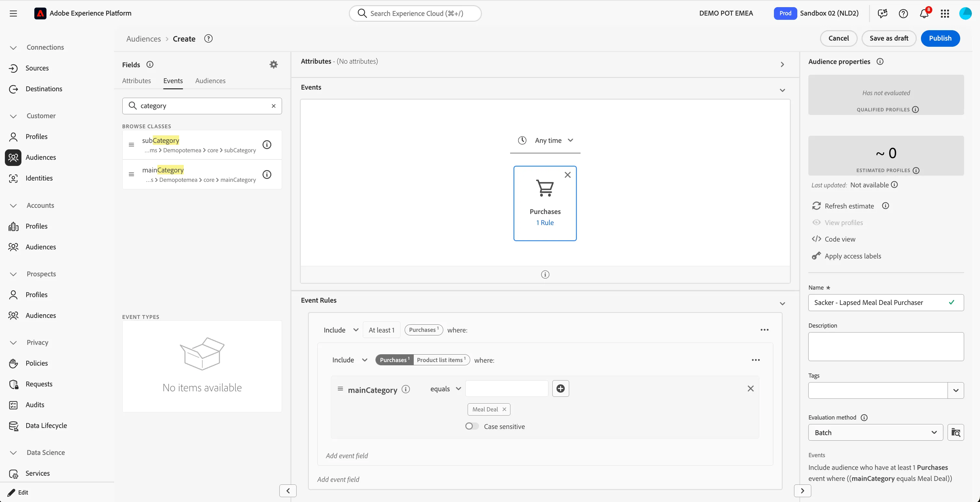Image resolution: width=980 pixels, height=502 pixels.
Task: Open the hamburger navigation menu
Action: click(13, 13)
